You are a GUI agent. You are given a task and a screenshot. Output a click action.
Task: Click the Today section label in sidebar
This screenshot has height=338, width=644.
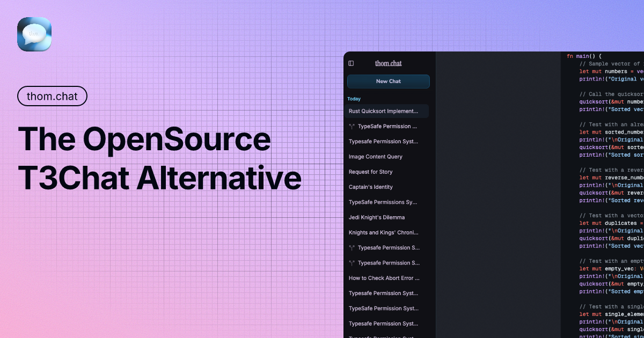coord(354,99)
